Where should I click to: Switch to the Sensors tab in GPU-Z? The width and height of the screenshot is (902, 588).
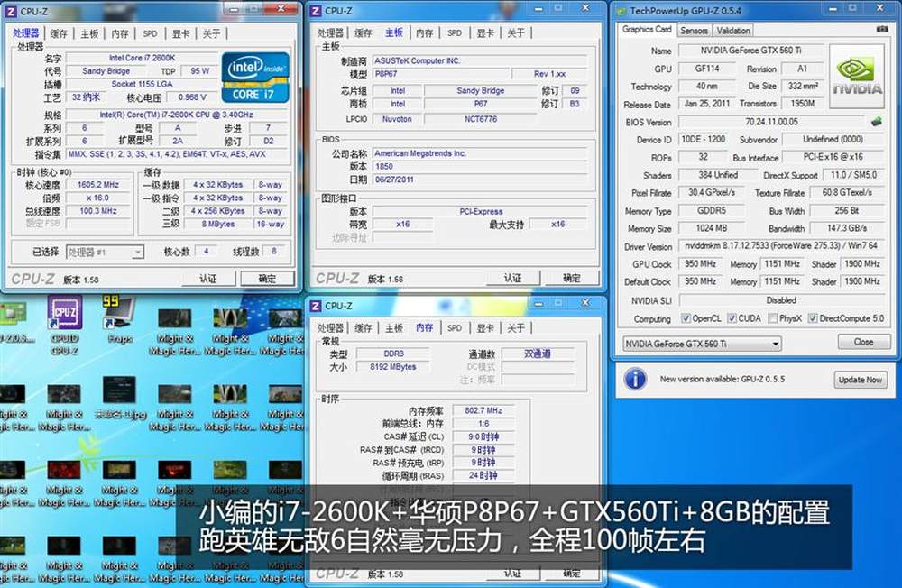694,30
